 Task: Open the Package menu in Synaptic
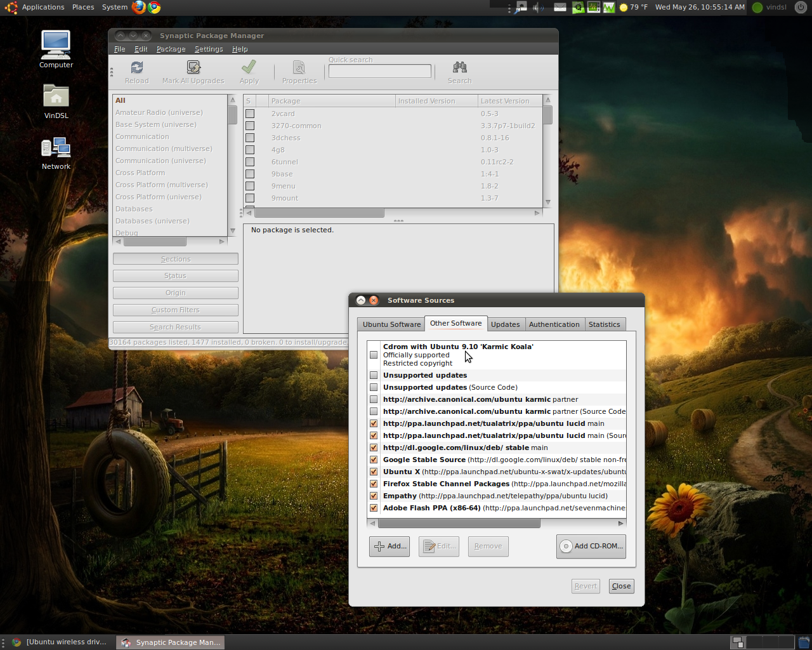pos(171,49)
